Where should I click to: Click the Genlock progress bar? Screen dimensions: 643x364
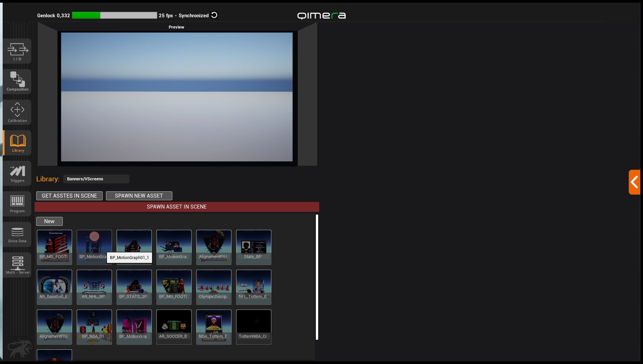(x=114, y=15)
